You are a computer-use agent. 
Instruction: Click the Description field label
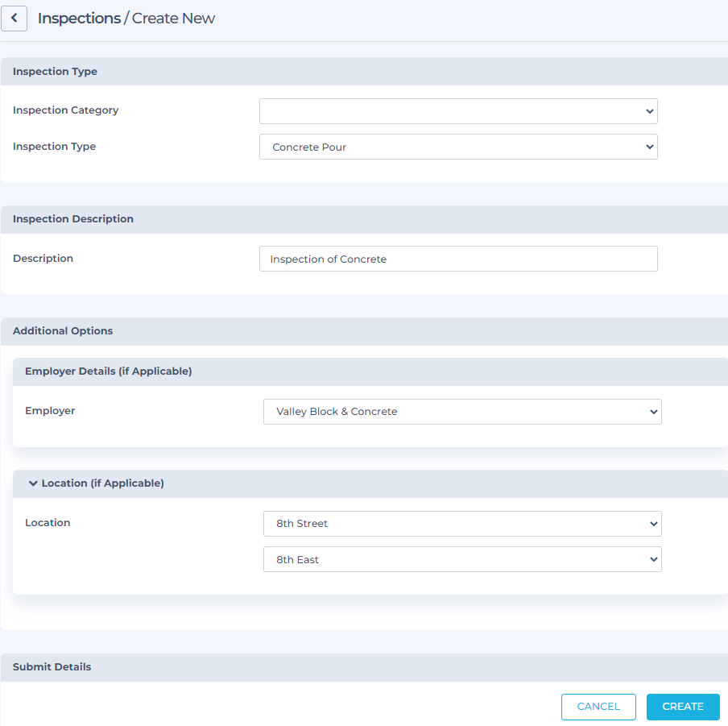tap(43, 259)
